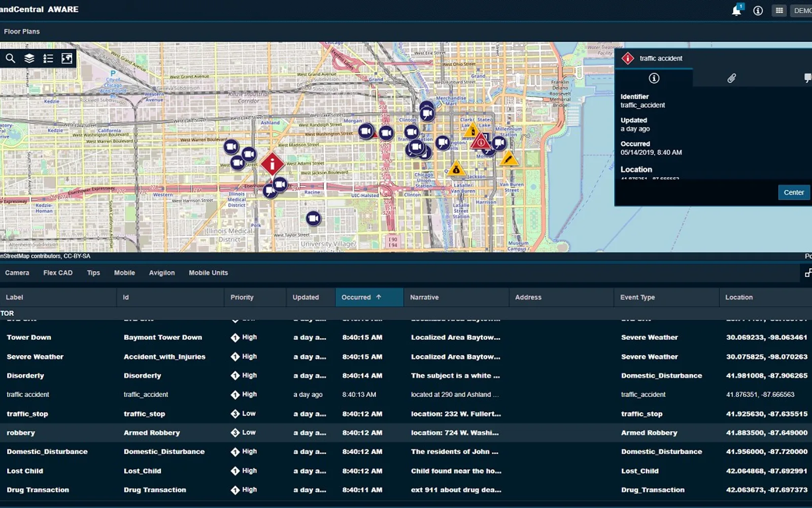Switch to the Flex CAD tab
Image resolution: width=812 pixels, height=508 pixels.
tap(58, 273)
